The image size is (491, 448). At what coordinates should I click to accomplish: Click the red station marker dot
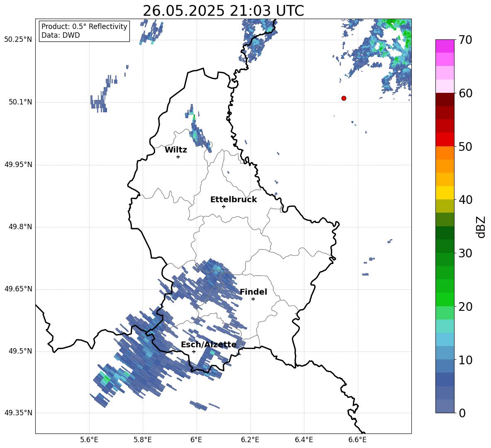344,98
